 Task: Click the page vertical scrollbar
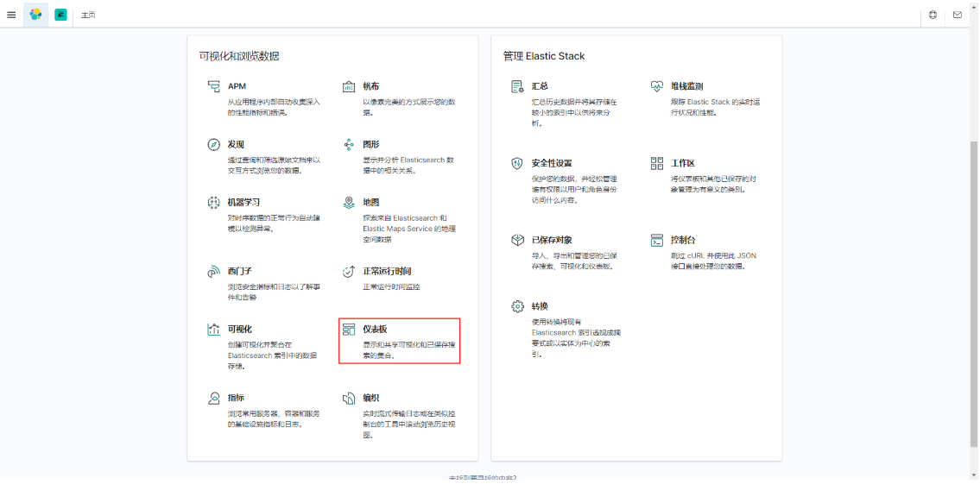974,293
